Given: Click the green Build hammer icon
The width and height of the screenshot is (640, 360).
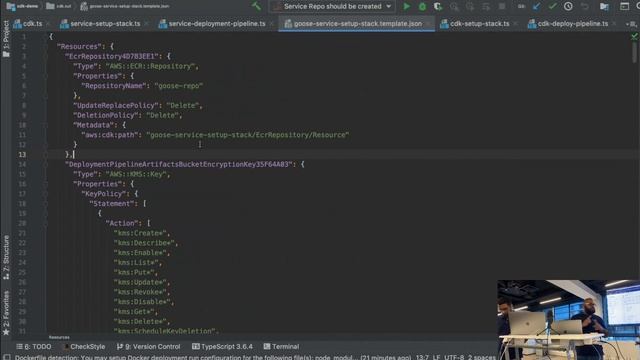Looking at the screenshot, I should (x=256, y=6).
